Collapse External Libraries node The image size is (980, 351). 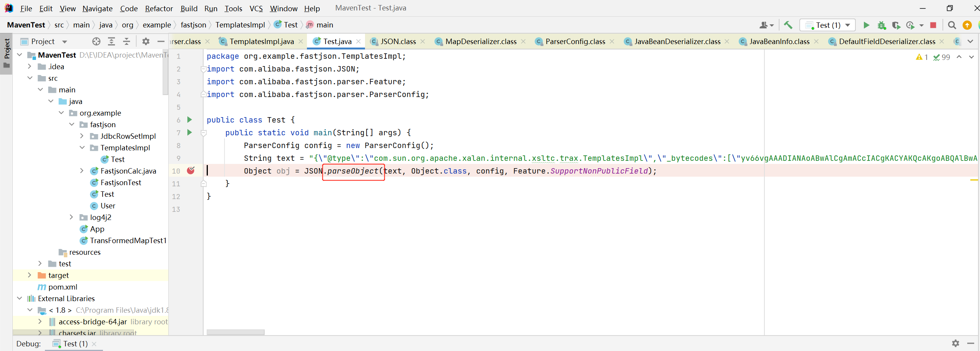pyautogui.click(x=20, y=298)
